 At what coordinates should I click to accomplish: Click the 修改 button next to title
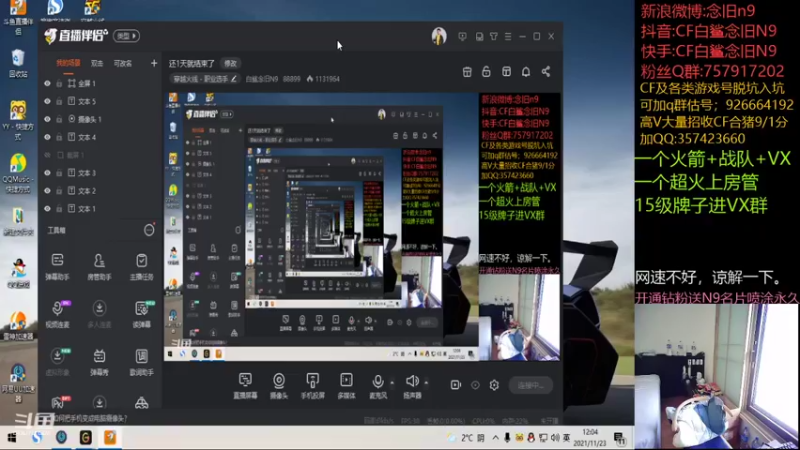[231, 63]
